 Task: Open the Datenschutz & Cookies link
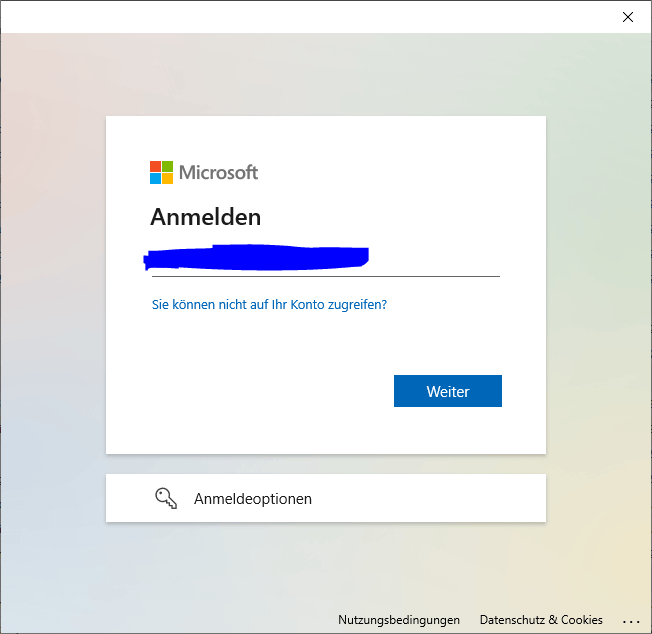[x=541, y=619]
